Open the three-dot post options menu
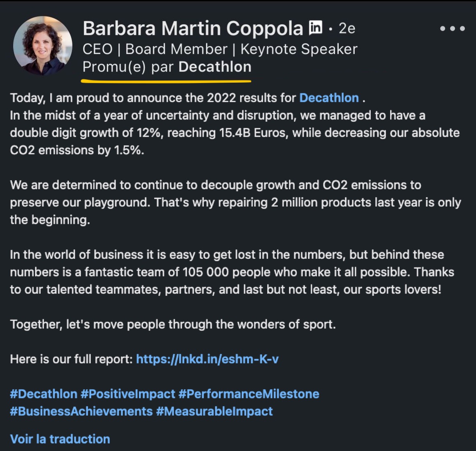This screenshot has width=476, height=451. 452,28
